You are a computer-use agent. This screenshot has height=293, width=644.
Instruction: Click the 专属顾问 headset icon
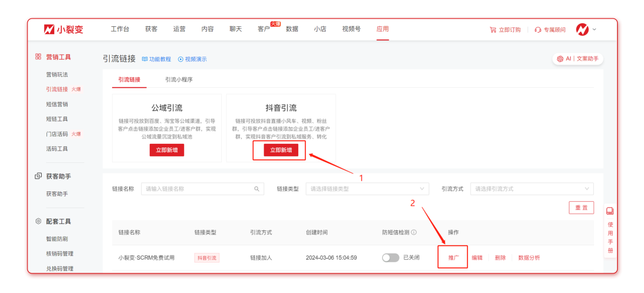coord(538,30)
